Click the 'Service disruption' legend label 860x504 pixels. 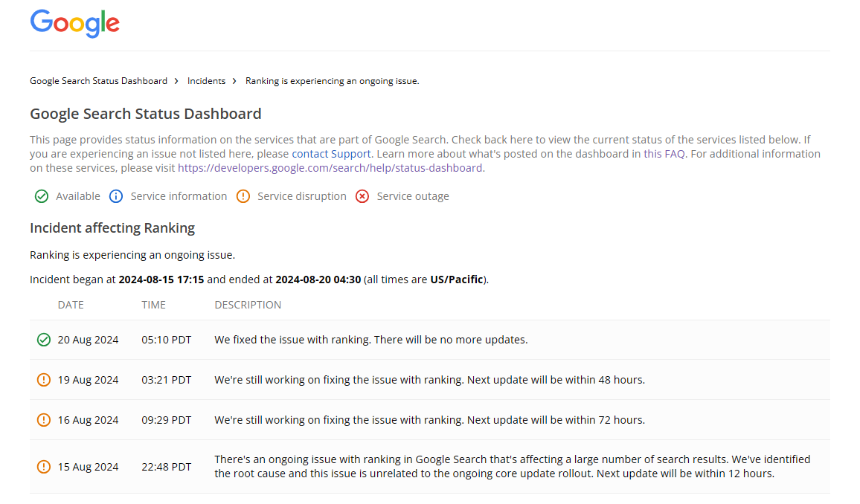(301, 197)
